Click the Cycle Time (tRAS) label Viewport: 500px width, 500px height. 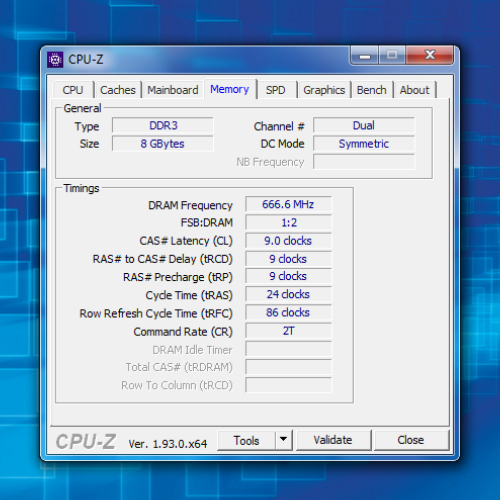[x=189, y=295]
